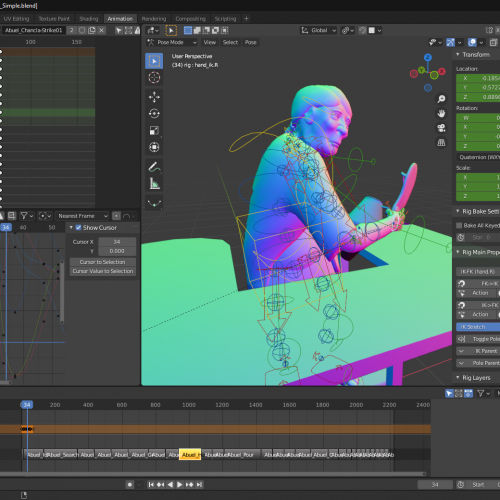Select the Annotate pencil tool

click(154, 167)
